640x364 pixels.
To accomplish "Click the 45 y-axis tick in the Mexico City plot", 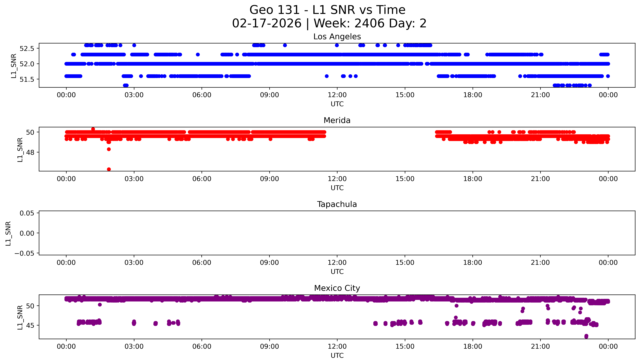I will (30, 325).
